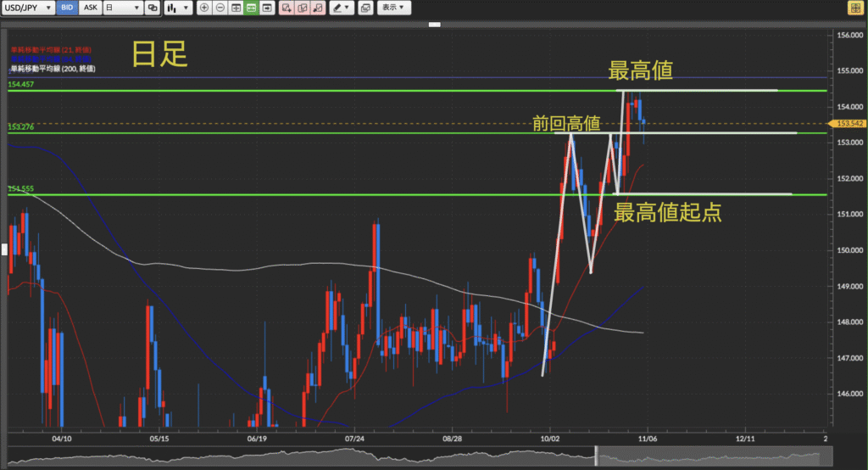The height and width of the screenshot is (470, 868).
Task: Click the zoom out minus icon
Action: [x=220, y=8]
